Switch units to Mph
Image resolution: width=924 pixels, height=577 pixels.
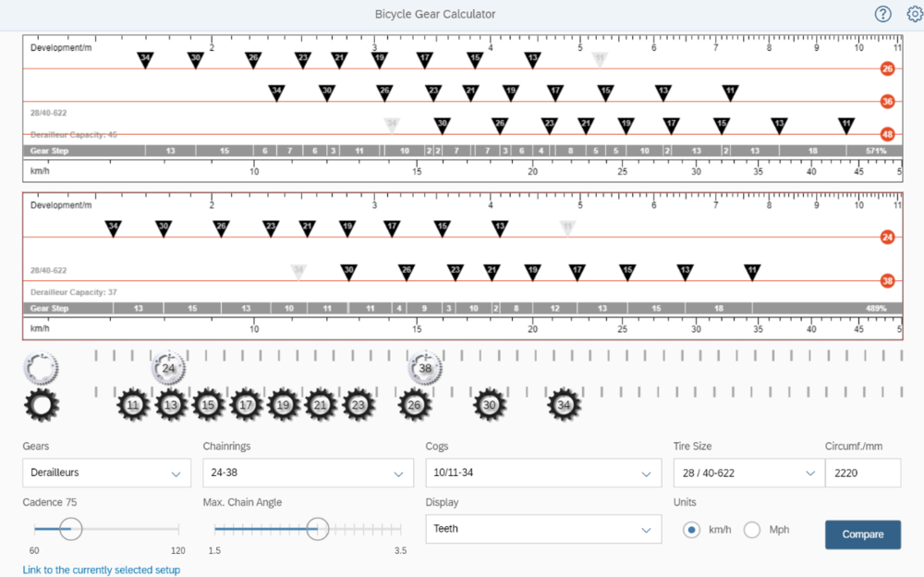pyautogui.click(x=752, y=530)
